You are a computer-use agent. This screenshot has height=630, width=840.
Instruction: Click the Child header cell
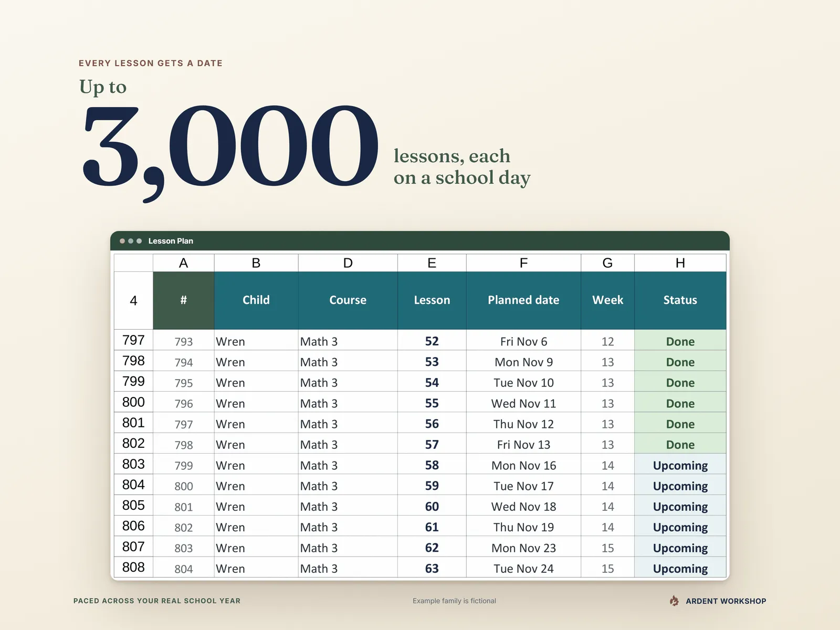[x=256, y=300]
